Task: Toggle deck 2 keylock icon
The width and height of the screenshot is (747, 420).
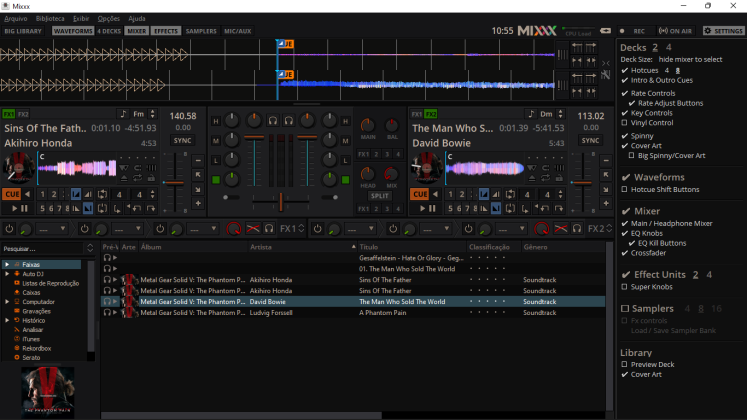Action: point(559,178)
